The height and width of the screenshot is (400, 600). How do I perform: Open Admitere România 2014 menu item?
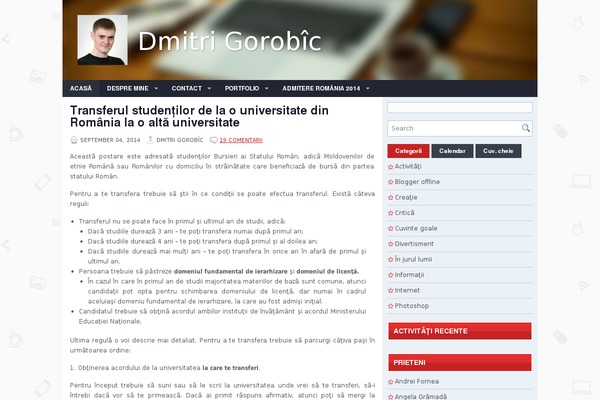[x=321, y=88]
